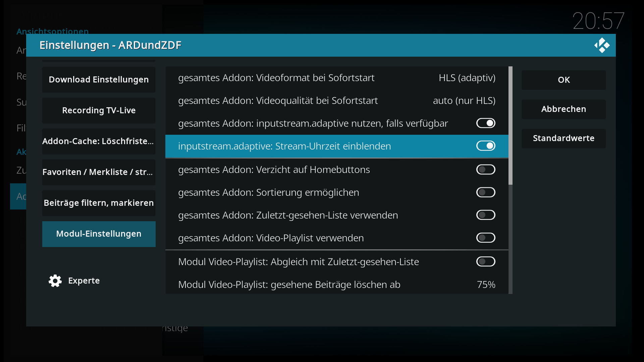
Task: Disable Stream-Uhrzeit einblenden switch
Action: tap(486, 146)
